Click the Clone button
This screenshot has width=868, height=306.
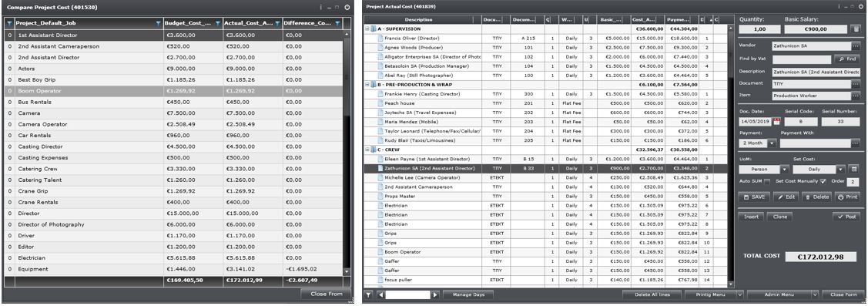[x=780, y=217]
